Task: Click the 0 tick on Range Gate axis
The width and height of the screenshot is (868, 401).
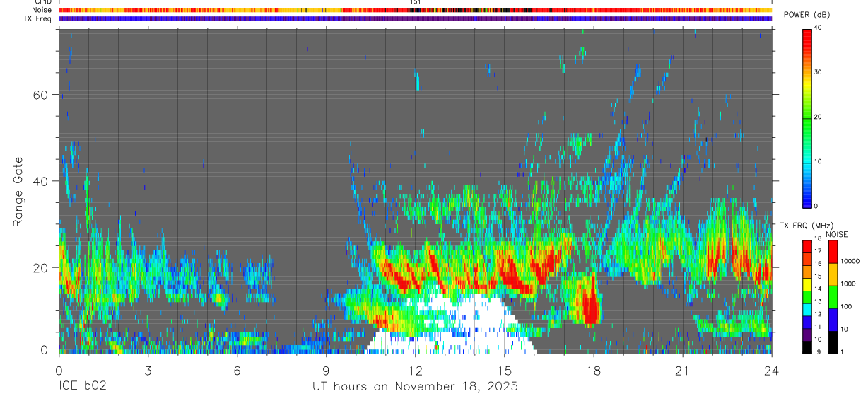Action: [x=45, y=349]
